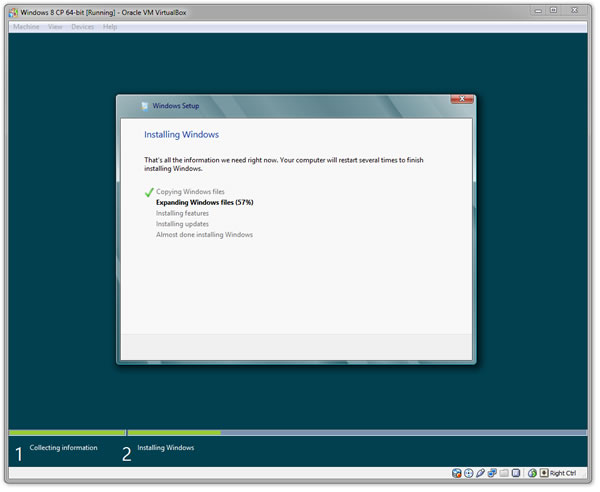This screenshot has width=600, height=492.
Task: Click the Installing Windows heading
Action: click(x=181, y=135)
